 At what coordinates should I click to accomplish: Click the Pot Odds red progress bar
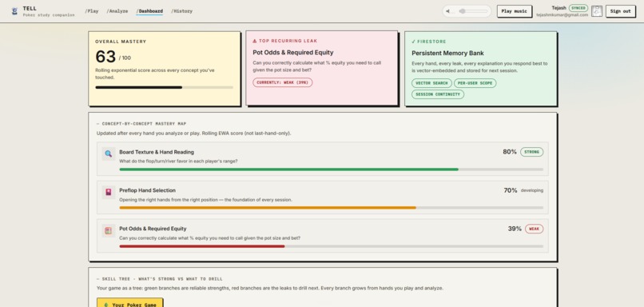(331, 246)
